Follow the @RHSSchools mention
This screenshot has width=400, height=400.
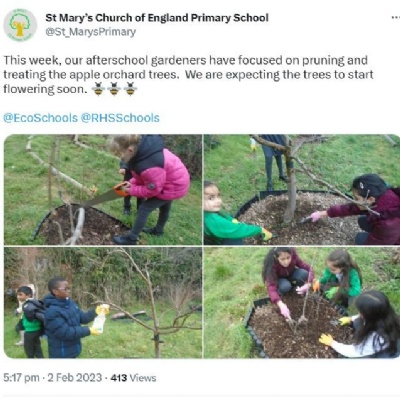[x=120, y=118]
